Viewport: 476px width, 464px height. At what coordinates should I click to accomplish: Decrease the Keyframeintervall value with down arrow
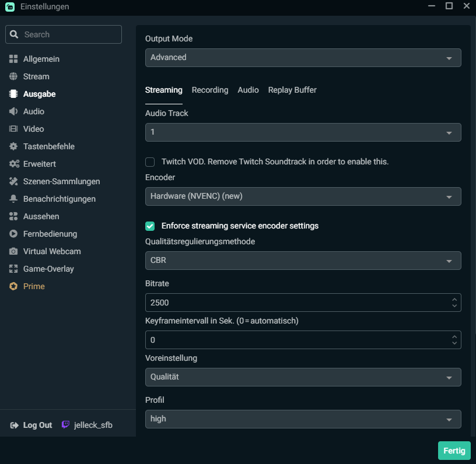[454, 343]
